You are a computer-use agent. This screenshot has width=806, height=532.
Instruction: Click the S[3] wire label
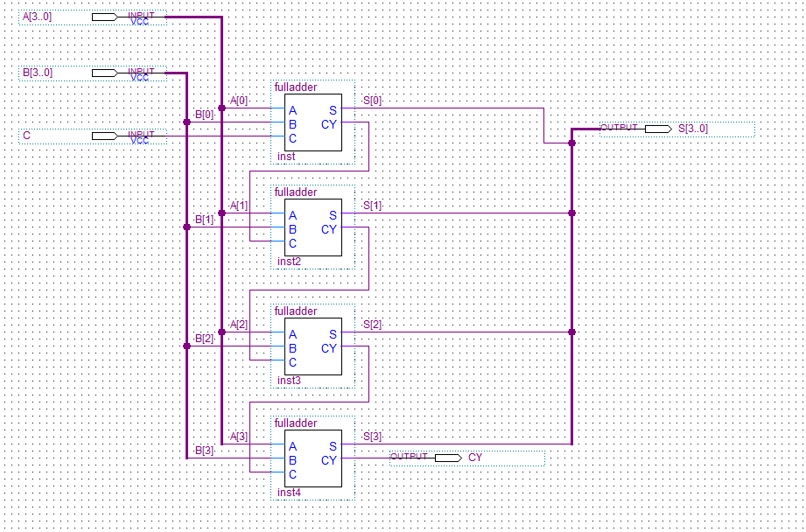(x=372, y=437)
